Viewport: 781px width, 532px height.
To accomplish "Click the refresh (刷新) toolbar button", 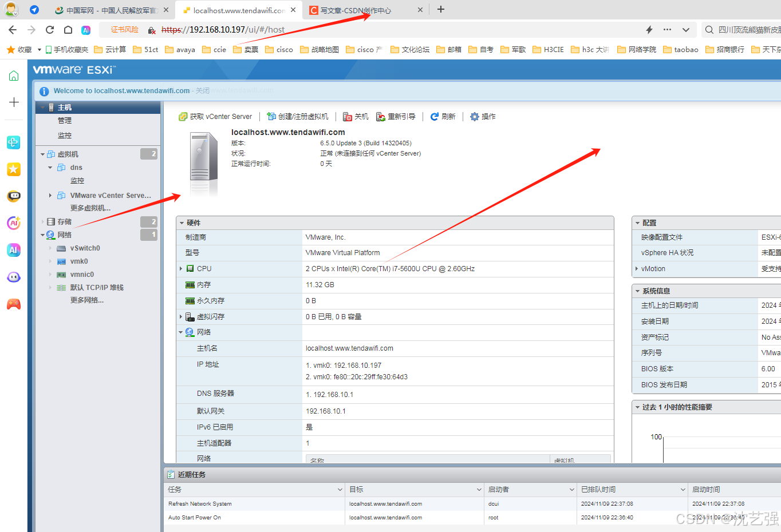I will [x=443, y=117].
